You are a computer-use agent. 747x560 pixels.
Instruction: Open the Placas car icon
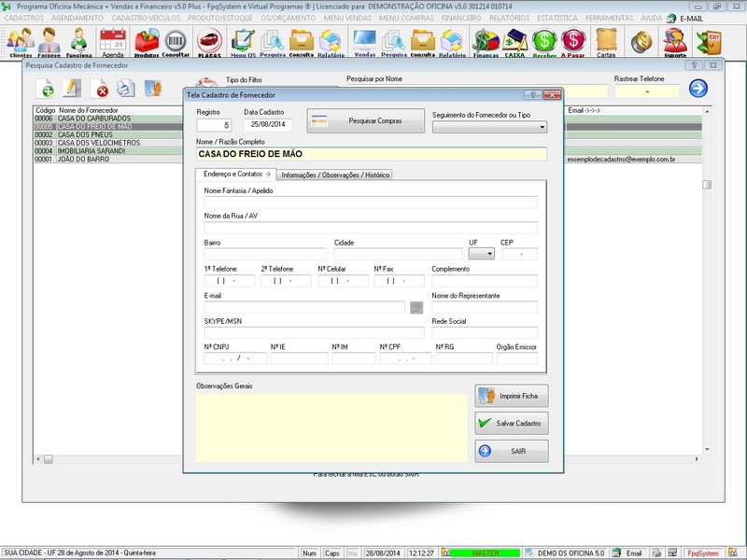click(x=209, y=42)
